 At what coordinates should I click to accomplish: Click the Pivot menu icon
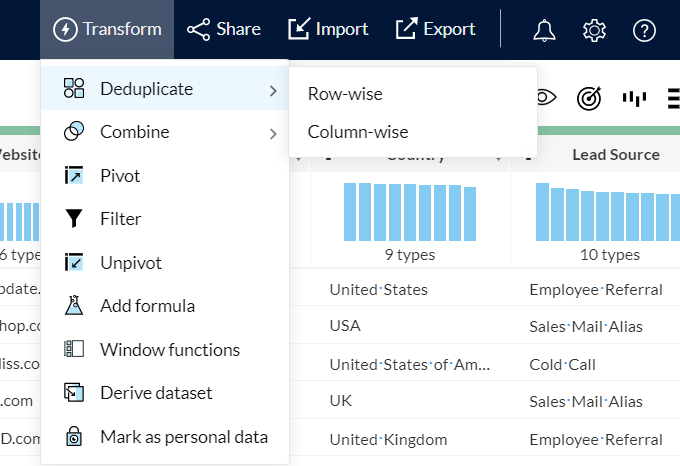point(74,176)
